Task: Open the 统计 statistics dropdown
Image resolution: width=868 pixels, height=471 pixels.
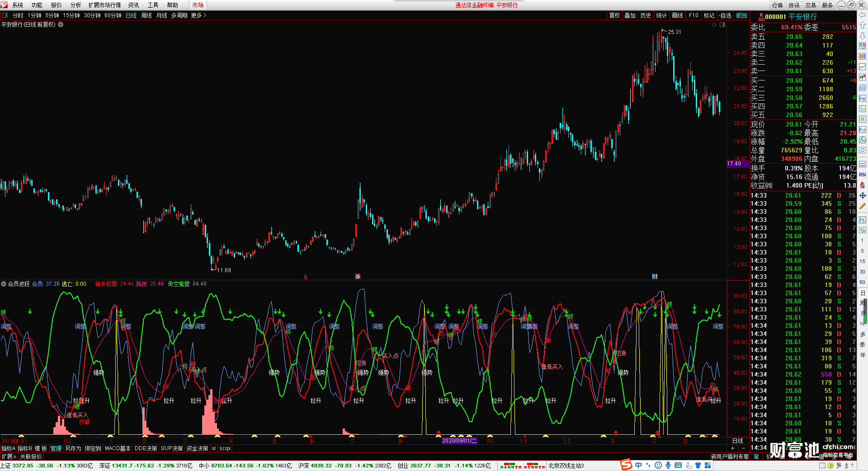Action: click(x=661, y=15)
